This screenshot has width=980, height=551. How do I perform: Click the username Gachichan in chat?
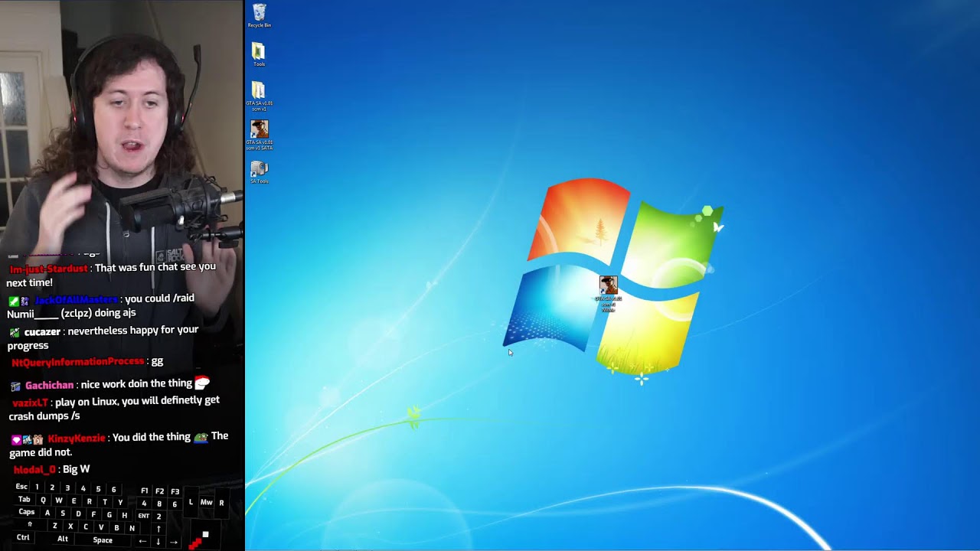pos(50,386)
